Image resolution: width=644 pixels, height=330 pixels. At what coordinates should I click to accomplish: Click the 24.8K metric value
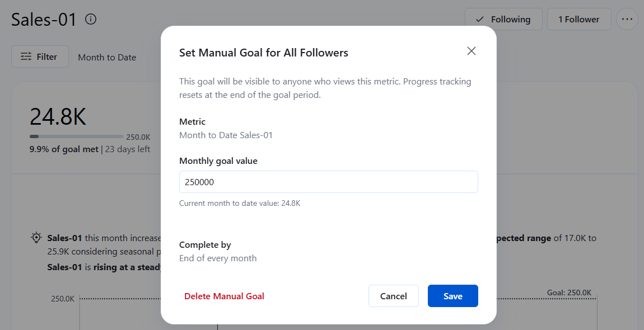(x=58, y=116)
